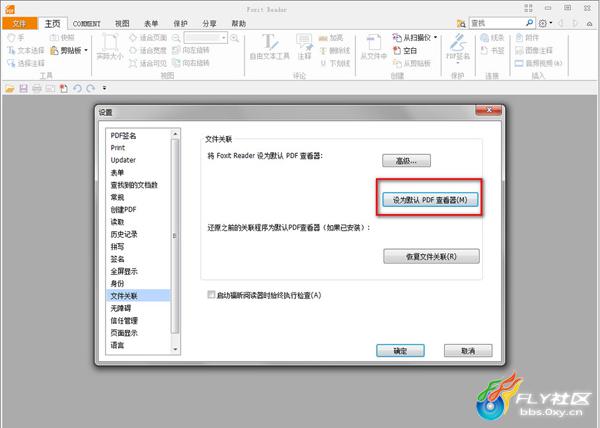Rotate view left with 向左旋转
This screenshot has width=600, height=428.
[x=191, y=50]
